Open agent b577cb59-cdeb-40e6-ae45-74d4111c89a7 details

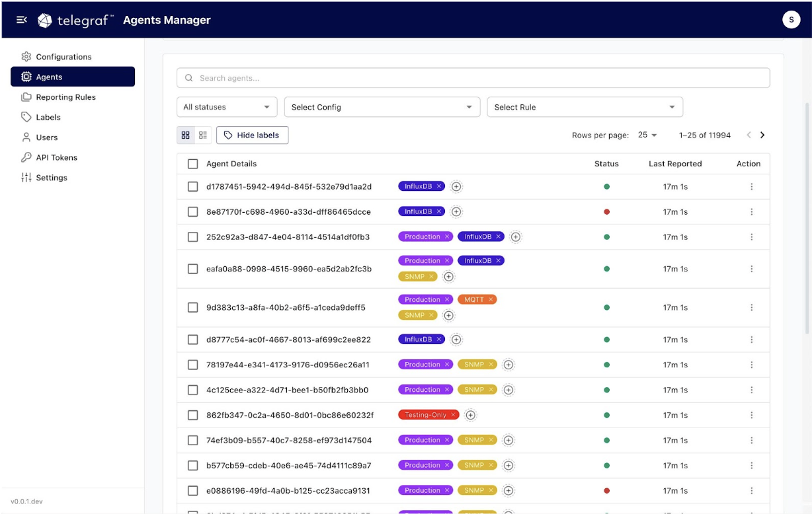click(x=289, y=466)
